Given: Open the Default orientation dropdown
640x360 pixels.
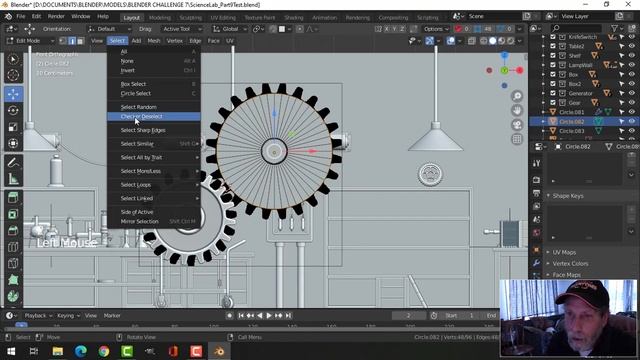Looking at the screenshot, I should tap(109, 29).
